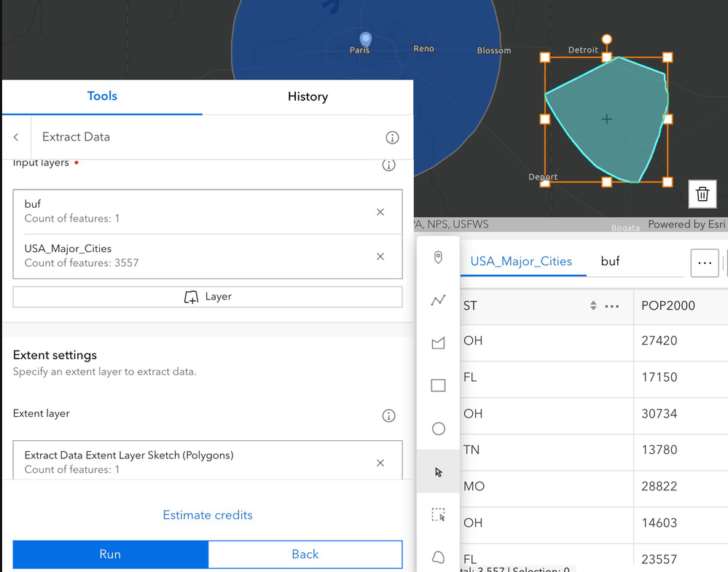
Task: Select the circle sketch tool
Action: tap(438, 428)
